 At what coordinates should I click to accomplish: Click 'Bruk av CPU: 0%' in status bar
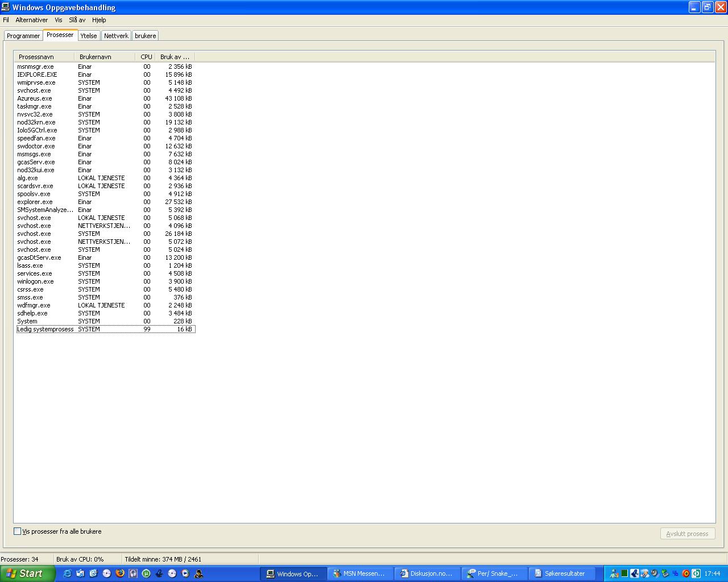point(80,559)
